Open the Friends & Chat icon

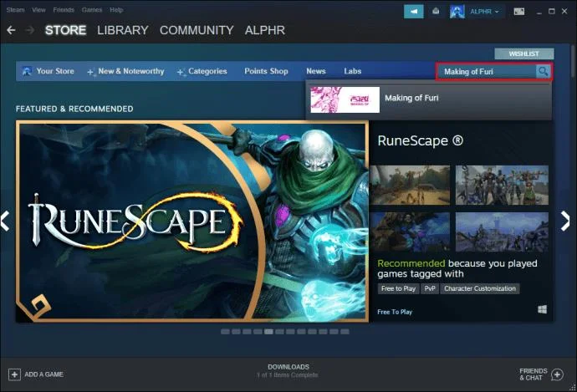pyautogui.click(x=557, y=374)
